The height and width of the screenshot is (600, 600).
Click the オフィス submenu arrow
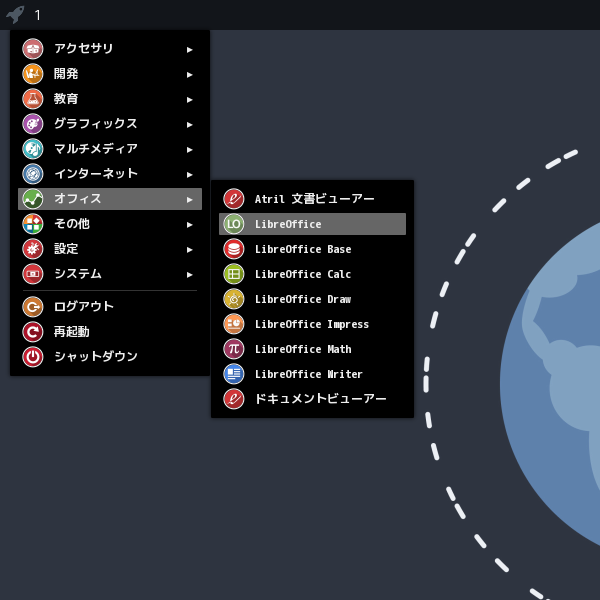(189, 200)
